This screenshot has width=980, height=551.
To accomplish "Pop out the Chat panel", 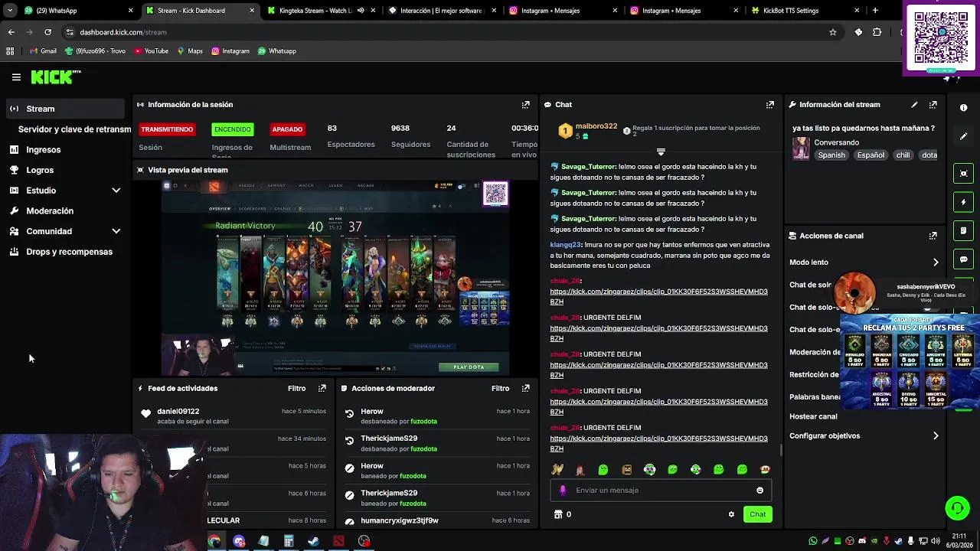I will click(x=770, y=105).
